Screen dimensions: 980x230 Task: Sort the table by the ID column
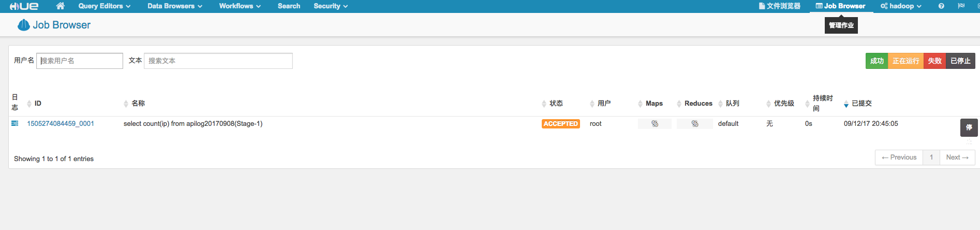tap(38, 104)
